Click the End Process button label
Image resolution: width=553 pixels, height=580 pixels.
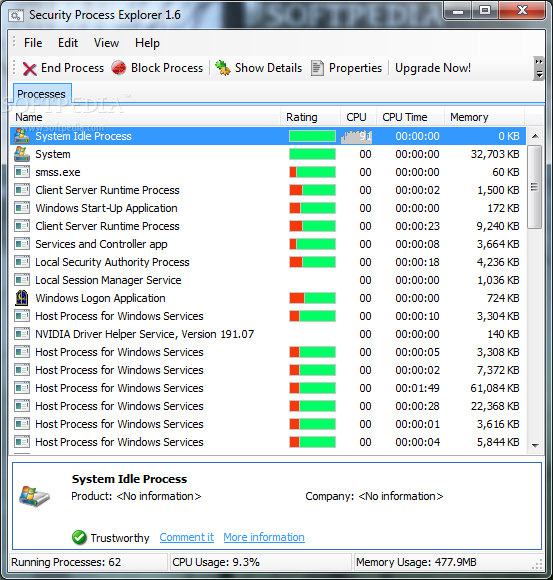pos(73,68)
